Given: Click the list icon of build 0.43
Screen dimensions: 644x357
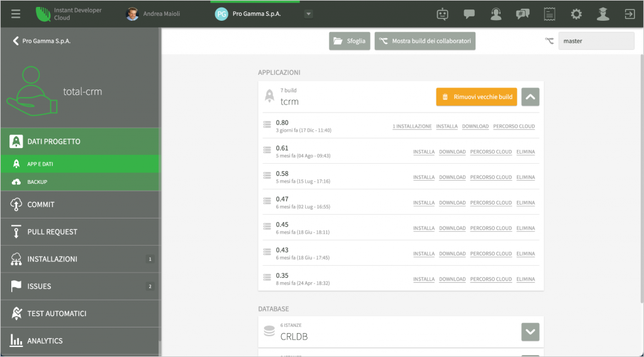Looking at the screenshot, I should pos(267,252).
